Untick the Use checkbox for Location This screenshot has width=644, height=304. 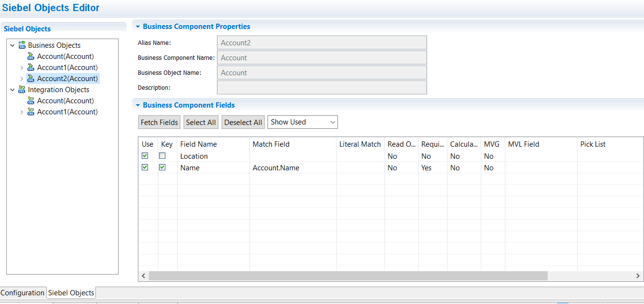[145, 156]
